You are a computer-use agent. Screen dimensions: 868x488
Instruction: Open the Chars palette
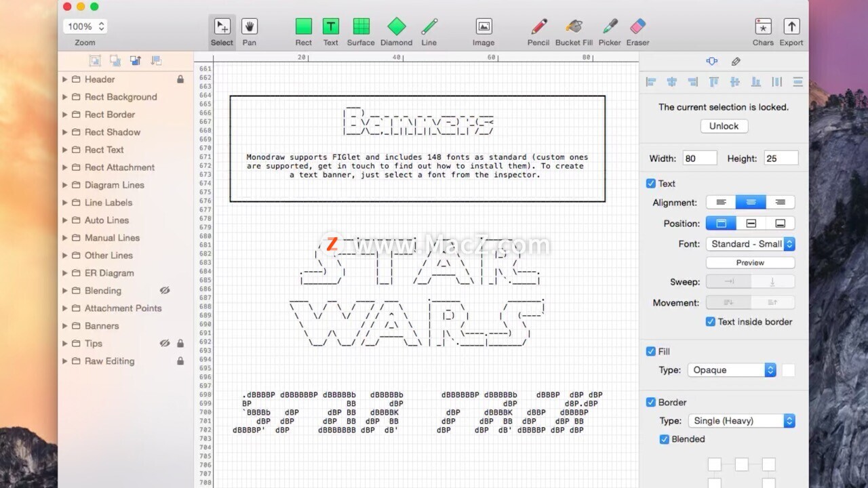[763, 32]
